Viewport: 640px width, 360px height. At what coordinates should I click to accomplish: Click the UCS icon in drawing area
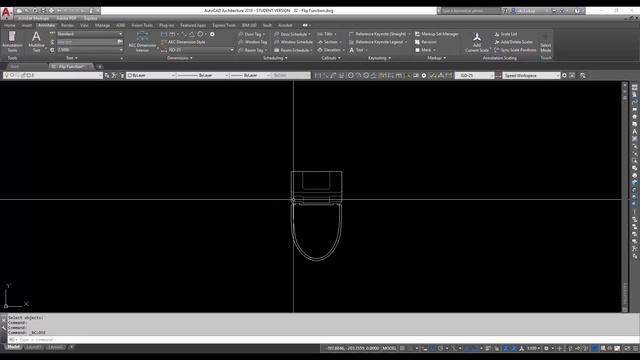pos(16,296)
